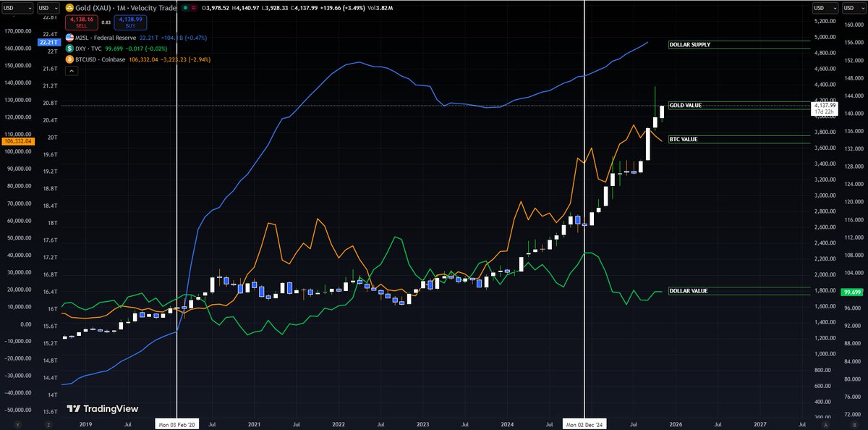Click the 2019 label on time axis
The width and height of the screenshot is (868, 430).
tap(85, 423)
